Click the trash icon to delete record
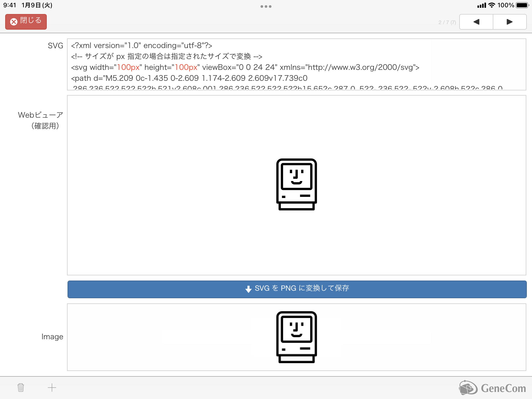532x399 pixels. coord(21,387)
